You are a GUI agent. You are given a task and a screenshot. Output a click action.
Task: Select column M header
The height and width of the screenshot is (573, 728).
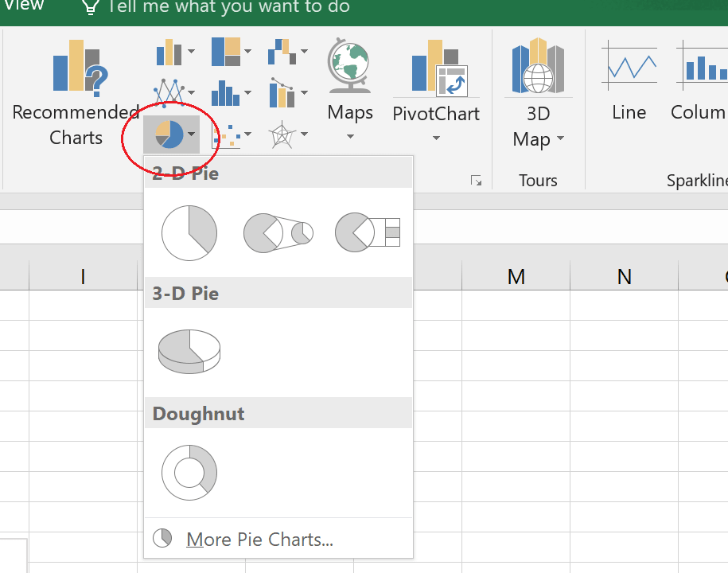point(516,277)
